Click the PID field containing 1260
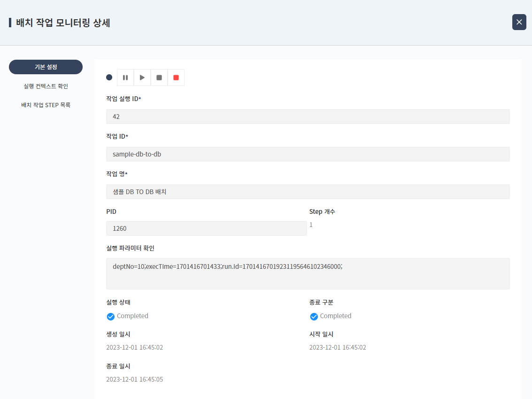This screenshot has height=399, width=532. [x=207, y=228]
